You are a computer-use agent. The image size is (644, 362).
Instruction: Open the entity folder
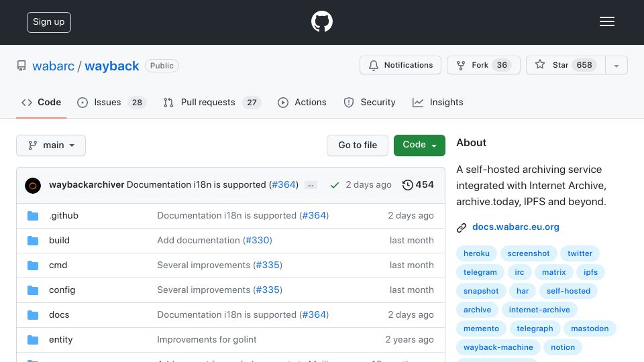click(61, 339)
